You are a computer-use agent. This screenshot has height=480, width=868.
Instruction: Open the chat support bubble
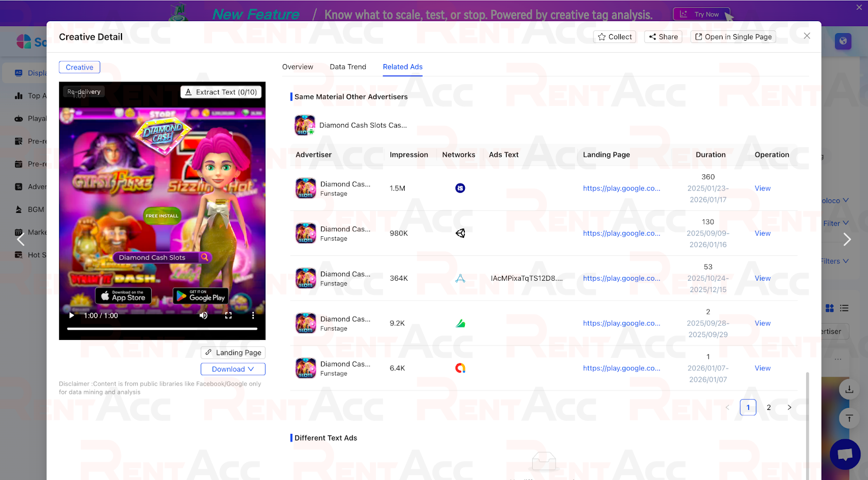pos(845,454)
